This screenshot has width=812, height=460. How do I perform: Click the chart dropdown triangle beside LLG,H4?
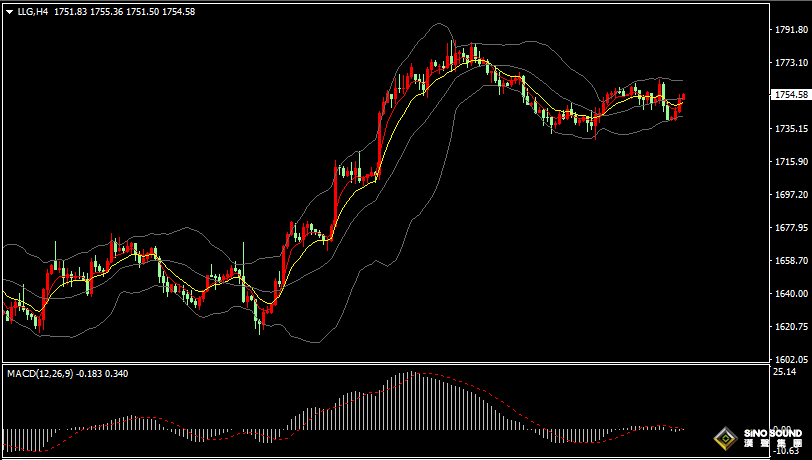click(9, 11)
